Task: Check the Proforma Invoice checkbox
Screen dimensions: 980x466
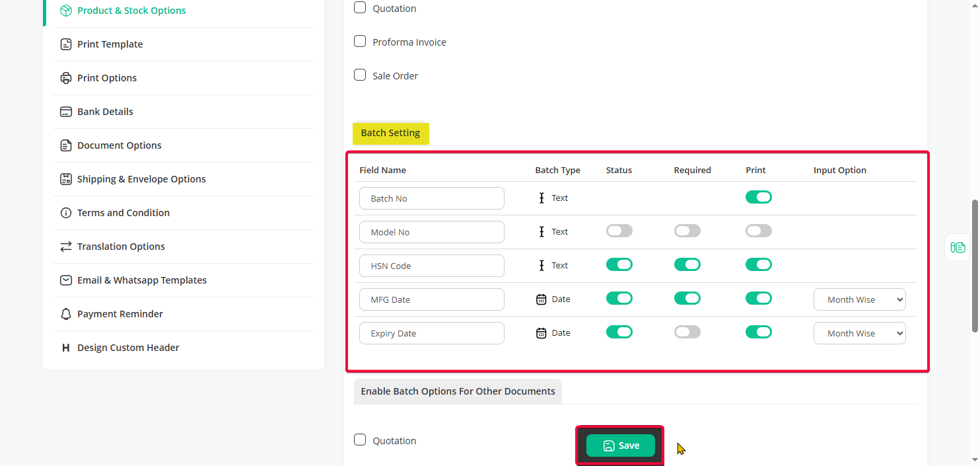Action: pos(360,42)
